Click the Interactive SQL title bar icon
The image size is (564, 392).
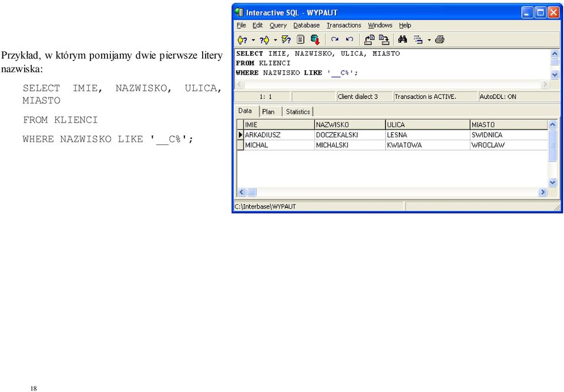tap(239, 12)
